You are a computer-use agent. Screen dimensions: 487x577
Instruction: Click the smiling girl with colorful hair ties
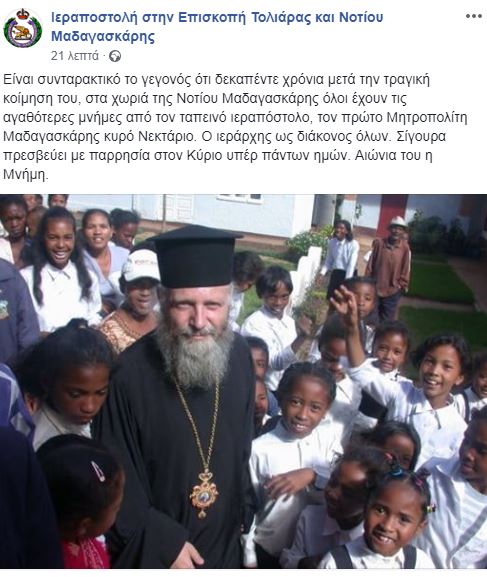(x=394, y=515)
